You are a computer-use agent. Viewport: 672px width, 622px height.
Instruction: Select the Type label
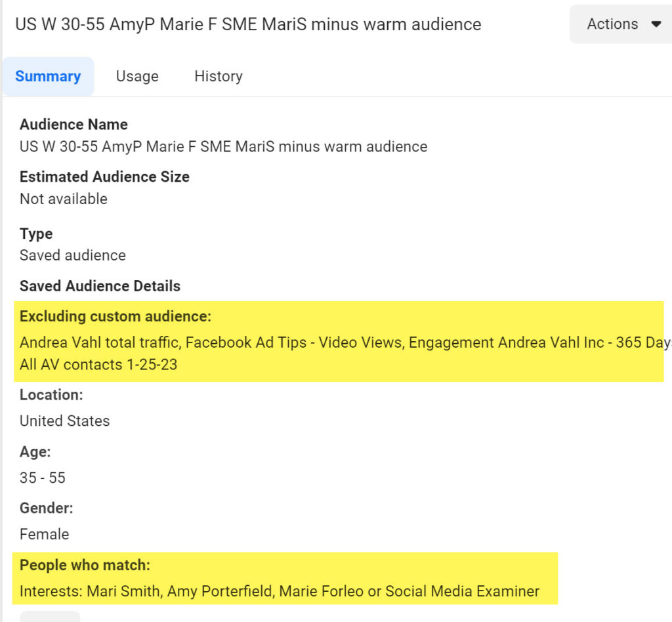(x=36, y=234)
